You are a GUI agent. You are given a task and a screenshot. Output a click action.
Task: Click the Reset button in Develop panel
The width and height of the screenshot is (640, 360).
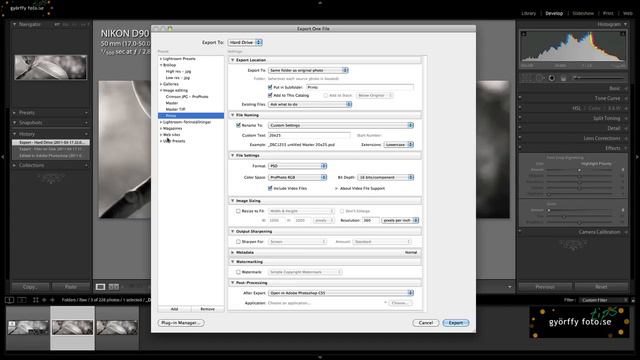tap(601, 287)
